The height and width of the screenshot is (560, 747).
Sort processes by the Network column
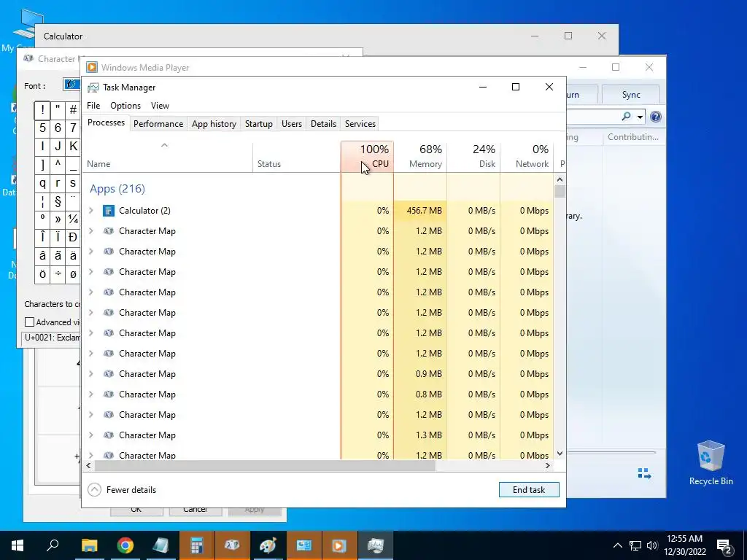[x=527, y=157]
